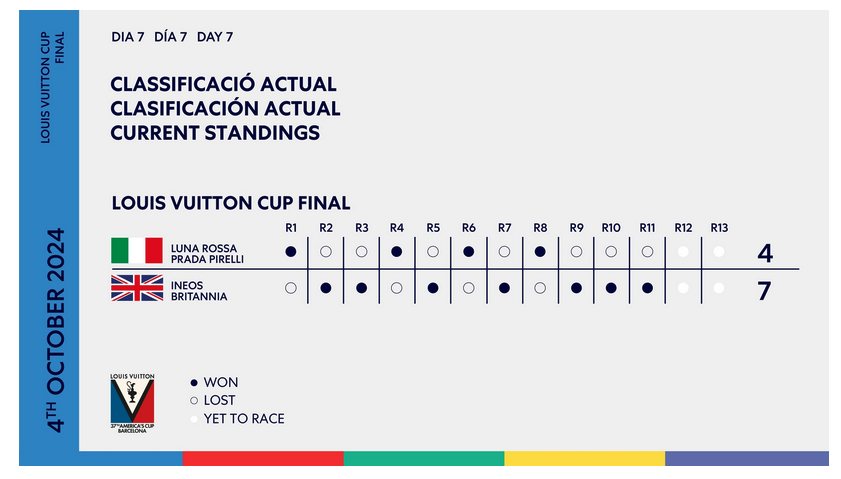Click the R7 column header
Screen dimensions: 841x479
pos(504,228)
